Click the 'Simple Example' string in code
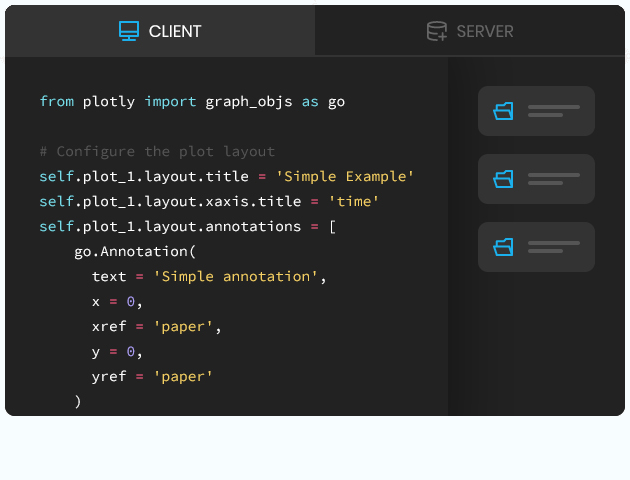The height and width of the screenshot is (480, 630). point(345,176)
